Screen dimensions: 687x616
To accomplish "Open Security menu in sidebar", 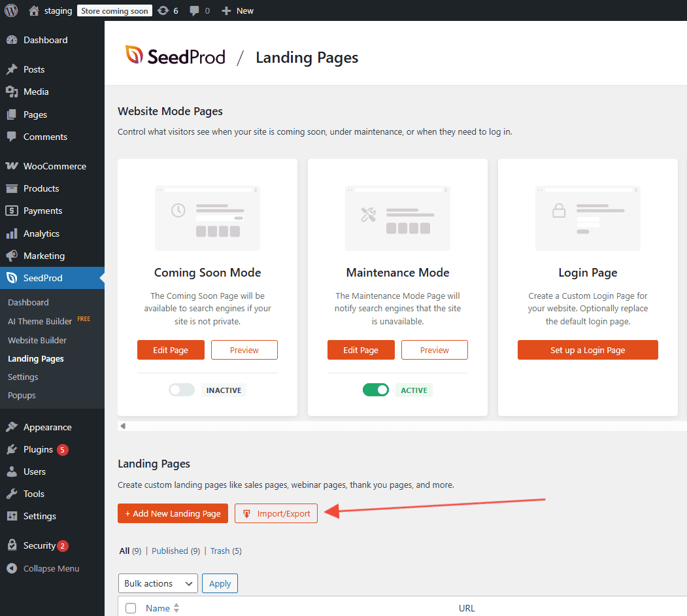I will [x=39, y=545].
